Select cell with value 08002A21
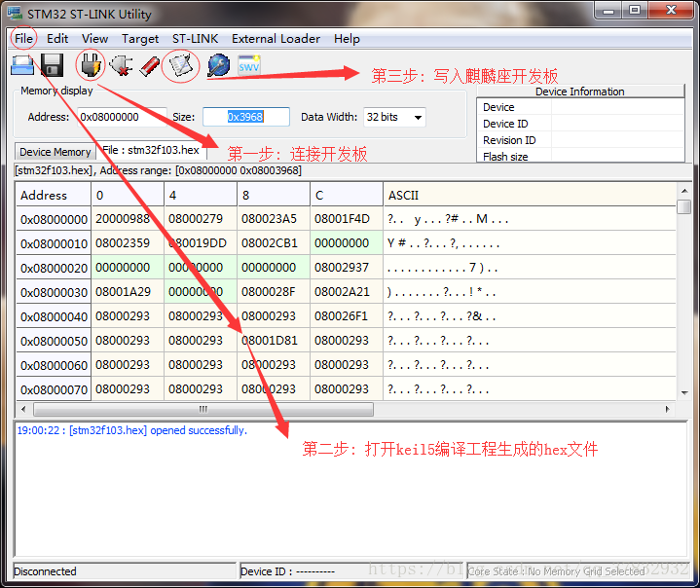Image resolution: width=700 pixels, height=588 pixels. (x=347, y=291)
